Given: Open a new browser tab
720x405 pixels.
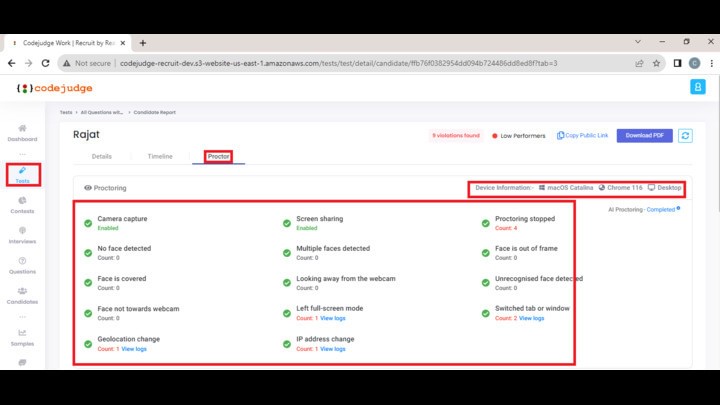Looking at the screenshot, I should tap(143, 43).
